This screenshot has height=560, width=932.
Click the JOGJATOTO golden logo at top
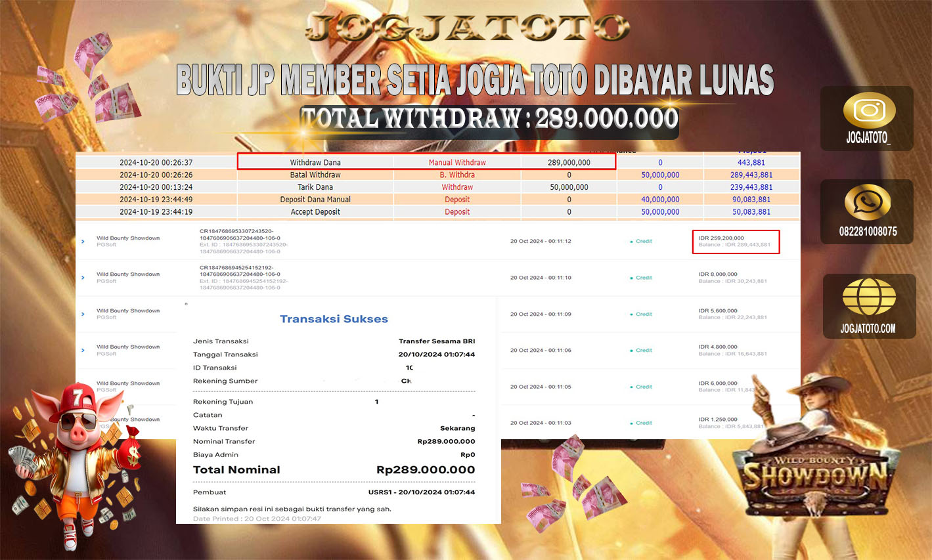click(468, 28)
